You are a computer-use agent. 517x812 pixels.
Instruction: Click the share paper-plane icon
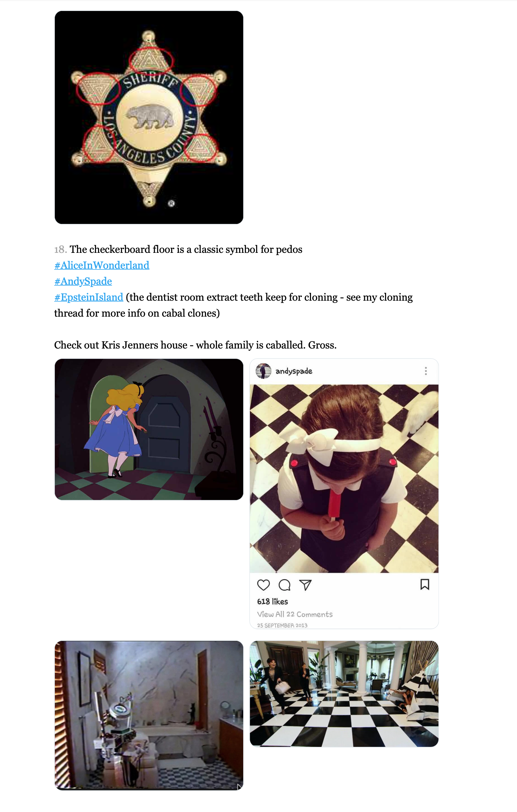click(306, 585)
